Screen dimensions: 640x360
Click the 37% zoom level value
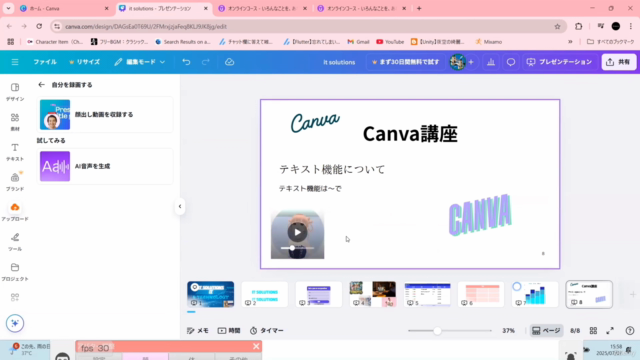tap(509, 331)
